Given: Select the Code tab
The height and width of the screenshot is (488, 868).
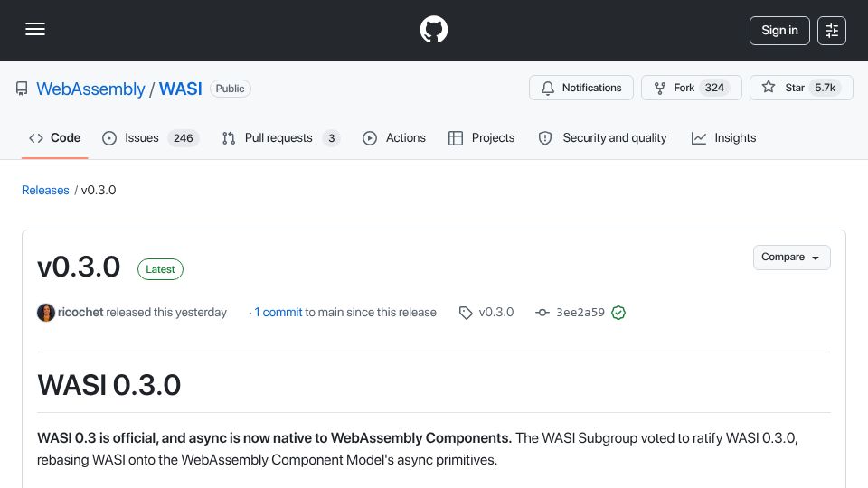Looking at the screenshot, I should 55,137.
